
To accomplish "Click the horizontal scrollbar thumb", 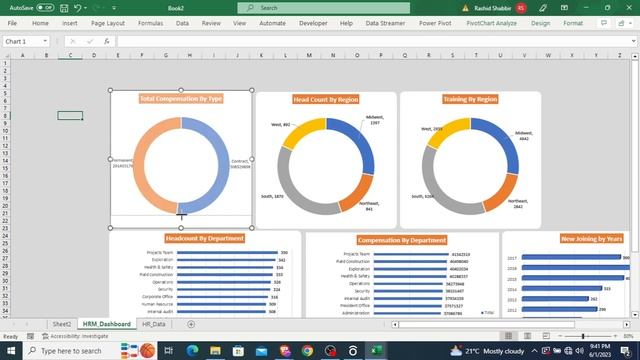I will coord(487,324).
